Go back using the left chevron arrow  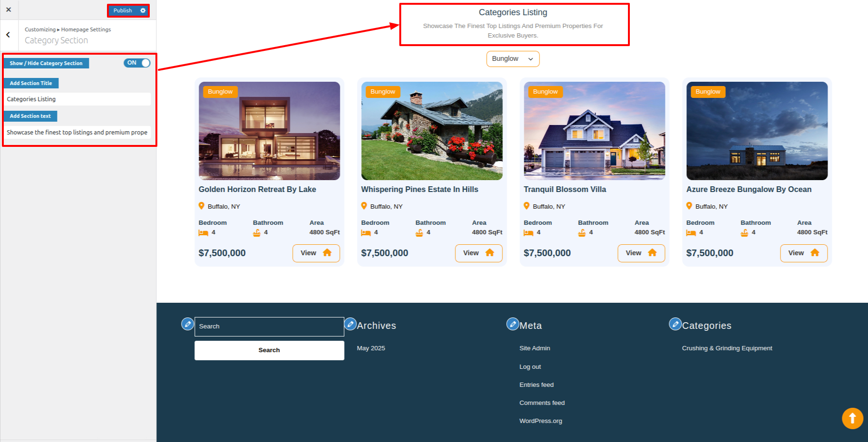(8, 35)
